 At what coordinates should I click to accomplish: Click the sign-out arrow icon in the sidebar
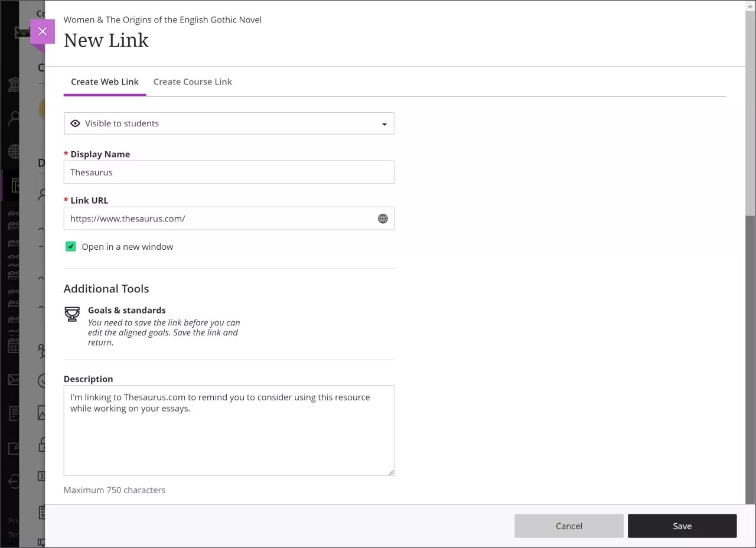tap(13, 481)
